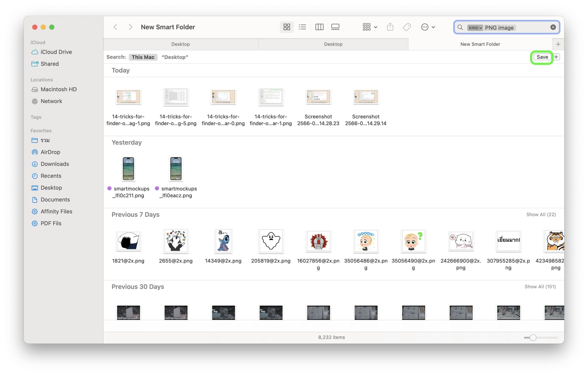588x375 pixels.
Task: Click the Share toolbar icon
Action: pos(390,27)
